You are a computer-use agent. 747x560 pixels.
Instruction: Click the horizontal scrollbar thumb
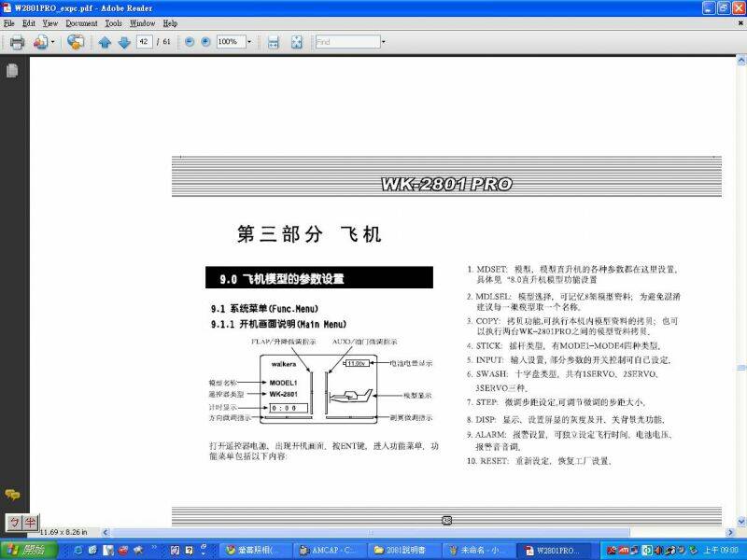370,532
